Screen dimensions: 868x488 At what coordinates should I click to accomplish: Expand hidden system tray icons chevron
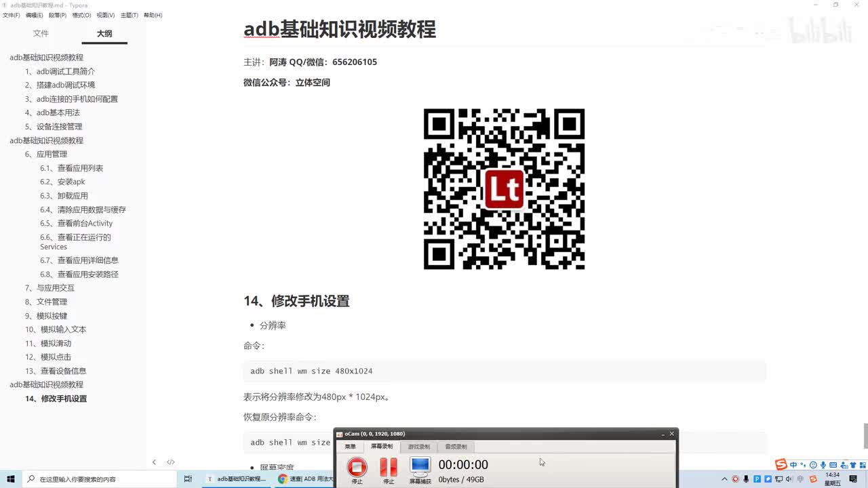click(x=724, y=479)
